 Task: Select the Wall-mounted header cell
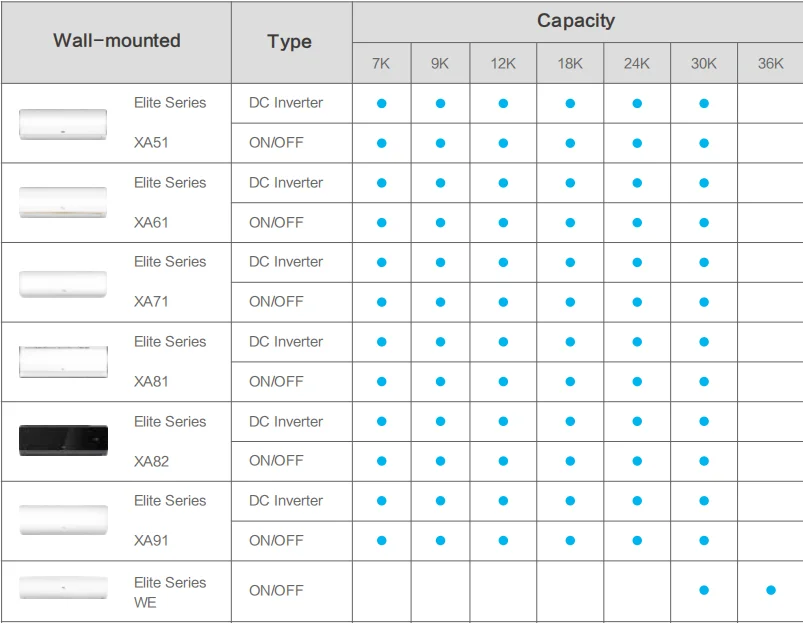click(117, 41)
